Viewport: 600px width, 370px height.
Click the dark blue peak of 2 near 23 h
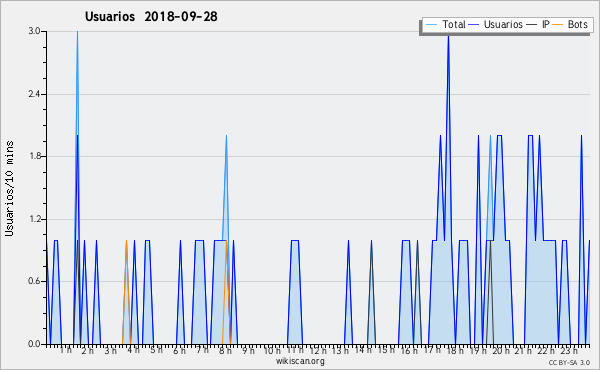click(581, 137)
